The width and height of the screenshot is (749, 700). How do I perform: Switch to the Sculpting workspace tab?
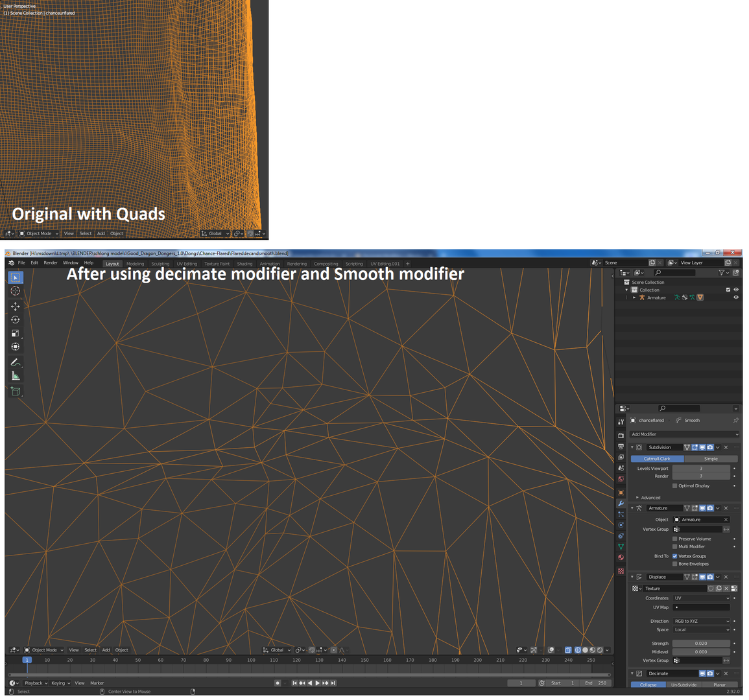click(161, 264)
